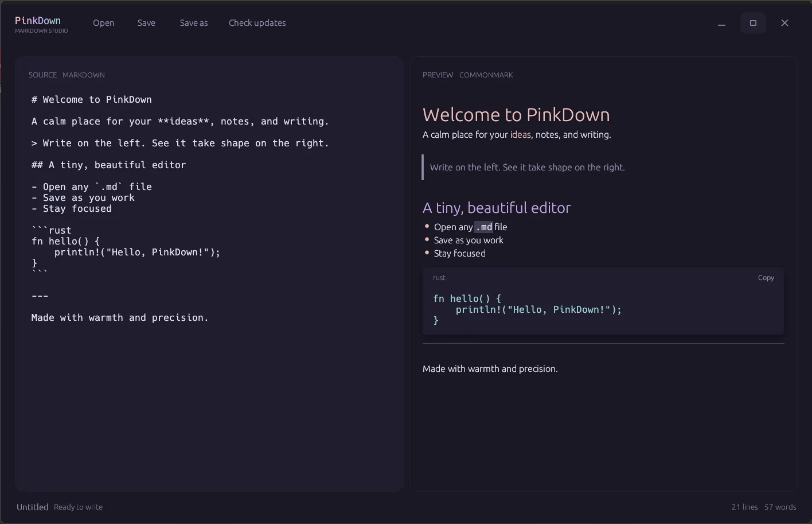The width and height of the screenshot is (812, 524).
Task: Close the PinkDown window
Action: [784, 23]
